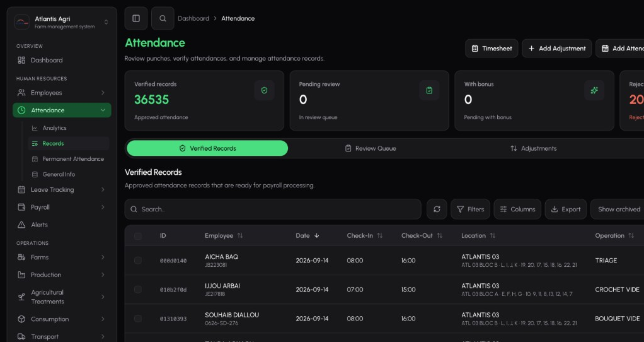Screen dimensions: 644x342
Task: Click With bonus sparkle icon
Action: [594, 90]
